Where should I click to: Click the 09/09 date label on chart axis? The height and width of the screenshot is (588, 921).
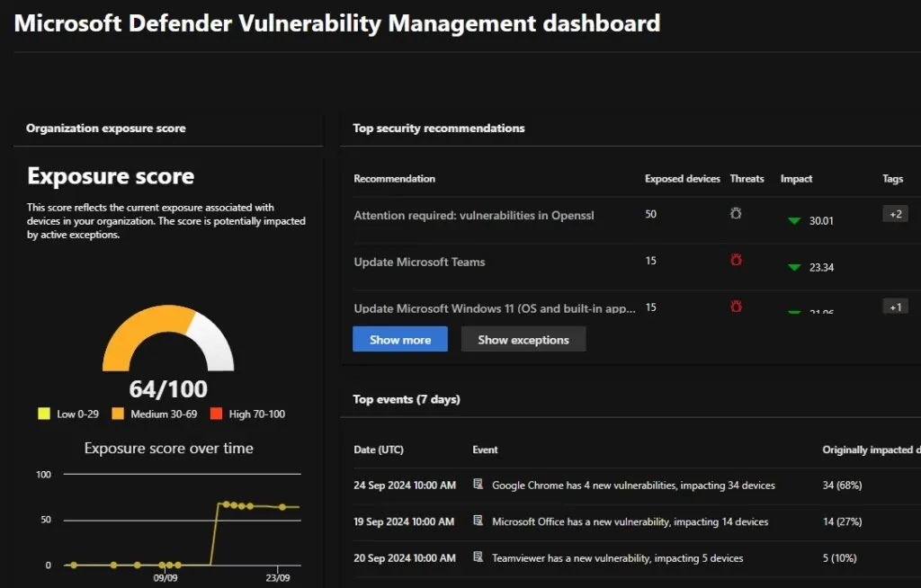coord(165,578)
